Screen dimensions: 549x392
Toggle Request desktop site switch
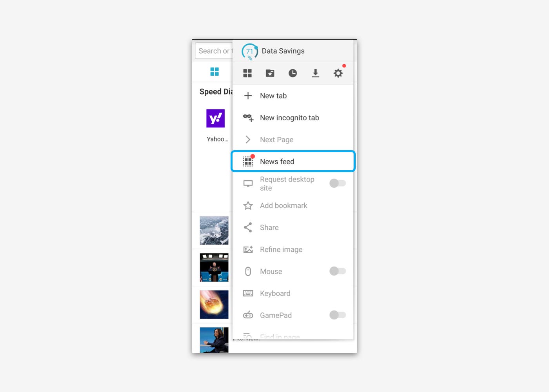click(x=338, y=183)
